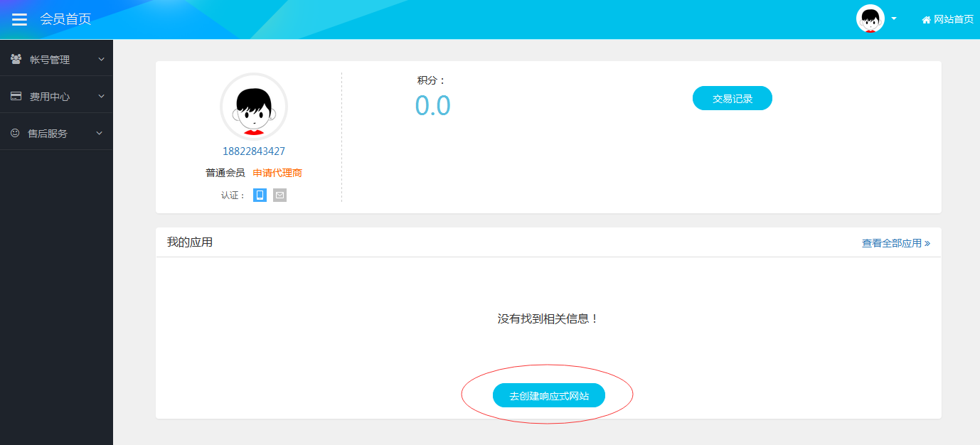Open the 查看全部应用 link
Image resolution: width=980 pixels, height=445 pixels.
[x=895, y=243]
